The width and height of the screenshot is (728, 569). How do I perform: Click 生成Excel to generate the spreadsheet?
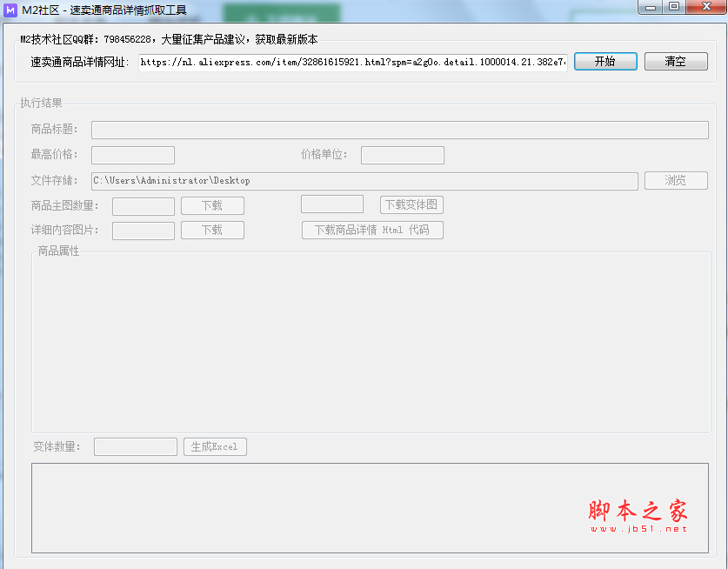(x=215, y=446)
